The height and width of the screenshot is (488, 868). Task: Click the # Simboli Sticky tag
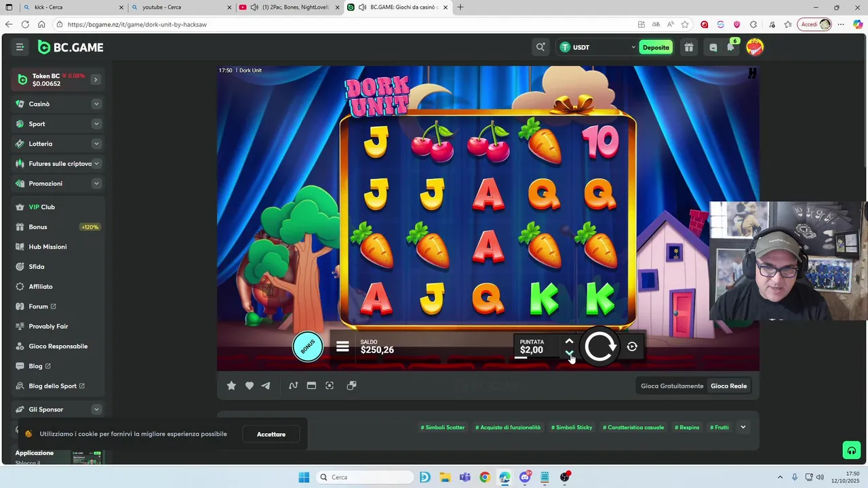572,427
